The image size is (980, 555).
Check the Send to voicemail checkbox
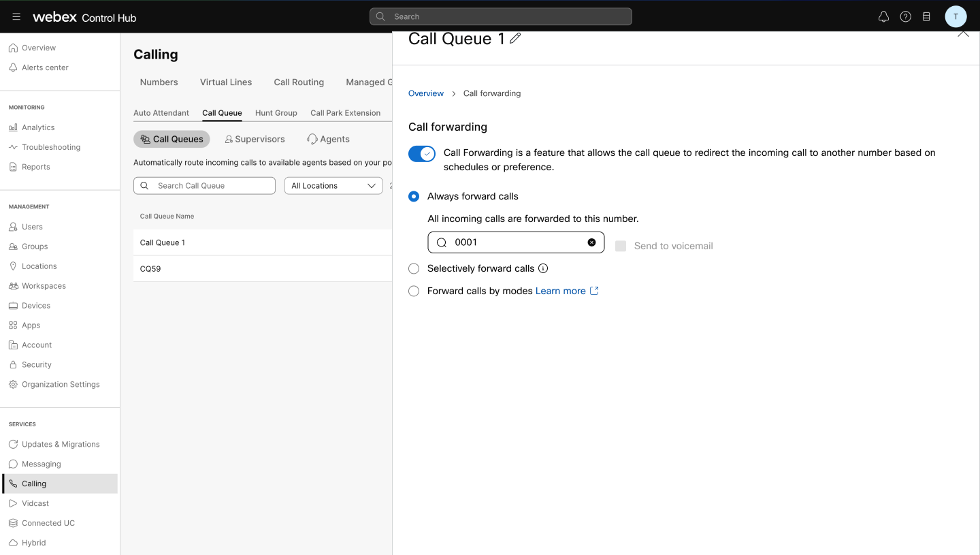tap(621, 246)
